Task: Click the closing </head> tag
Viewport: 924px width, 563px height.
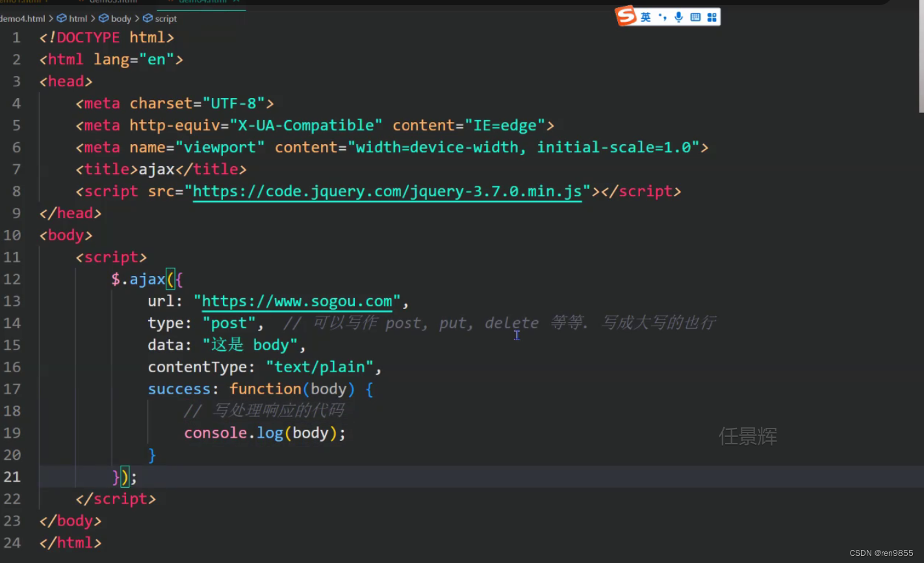Action: tap(70, 213)
